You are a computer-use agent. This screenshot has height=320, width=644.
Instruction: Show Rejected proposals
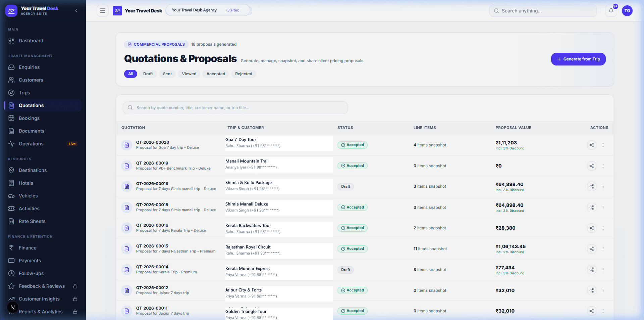tap(244, 74)
